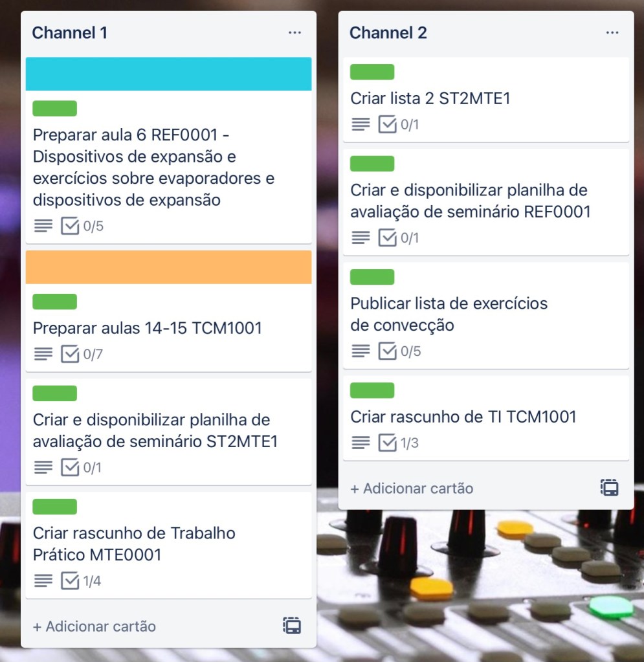The height and width of the screenshot is (662, 644).
Task: Click green label on Criar lista 2 card
Action: (372, 72)
